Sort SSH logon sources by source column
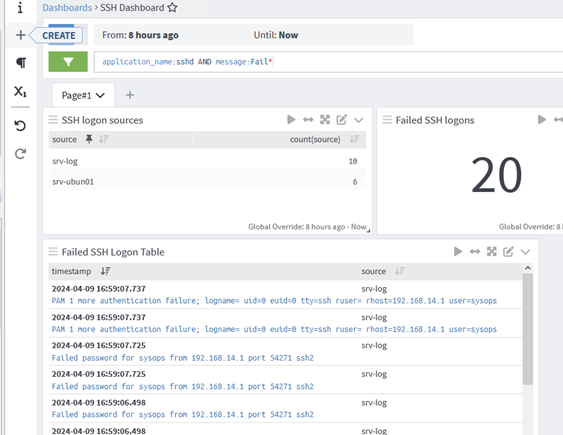 click(103, 139)
